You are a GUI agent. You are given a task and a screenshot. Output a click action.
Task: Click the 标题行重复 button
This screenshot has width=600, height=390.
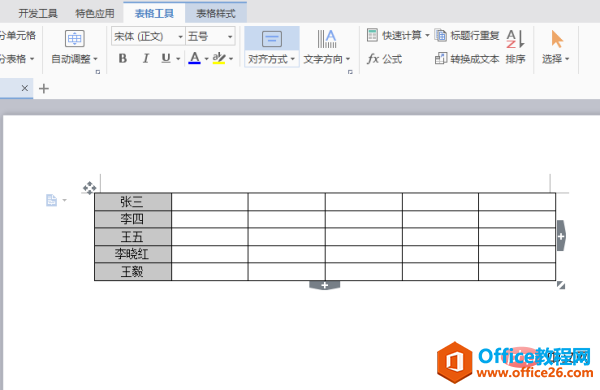point(467,36)
